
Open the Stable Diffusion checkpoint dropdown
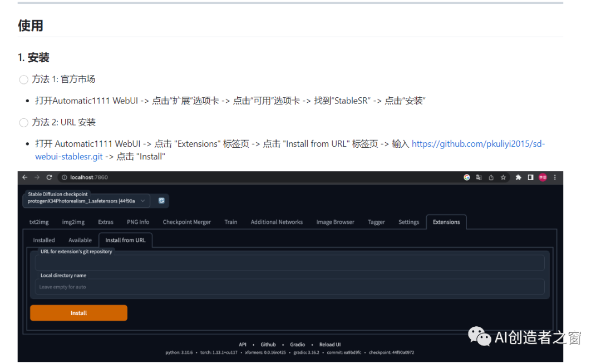pos(86,201)
